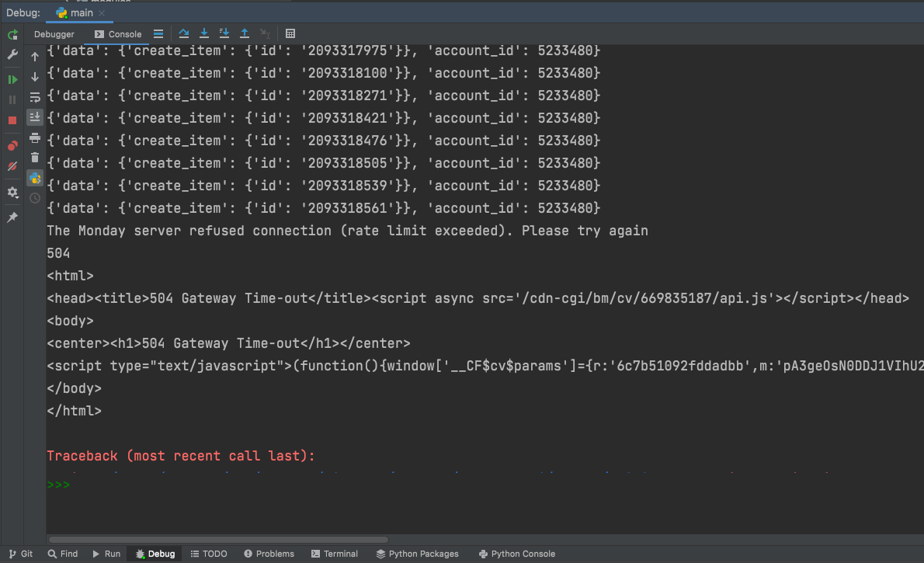Pause the running program
The image size is (924, 563).
click(12, 99)
